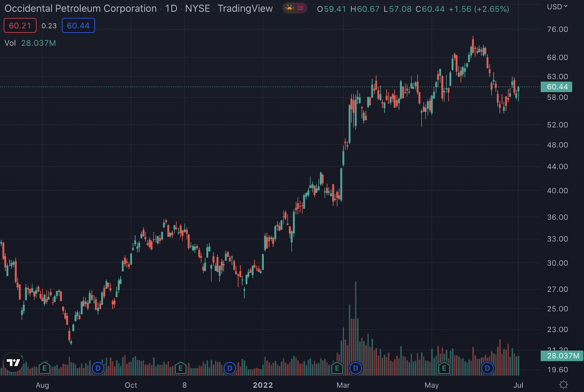Click the blue 60.44 buy button

78,26
